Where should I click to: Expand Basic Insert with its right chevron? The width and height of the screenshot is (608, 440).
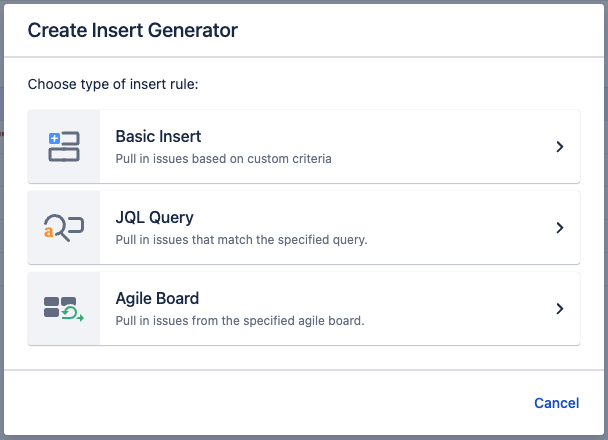pyautogui.click(x=560, y=147)
